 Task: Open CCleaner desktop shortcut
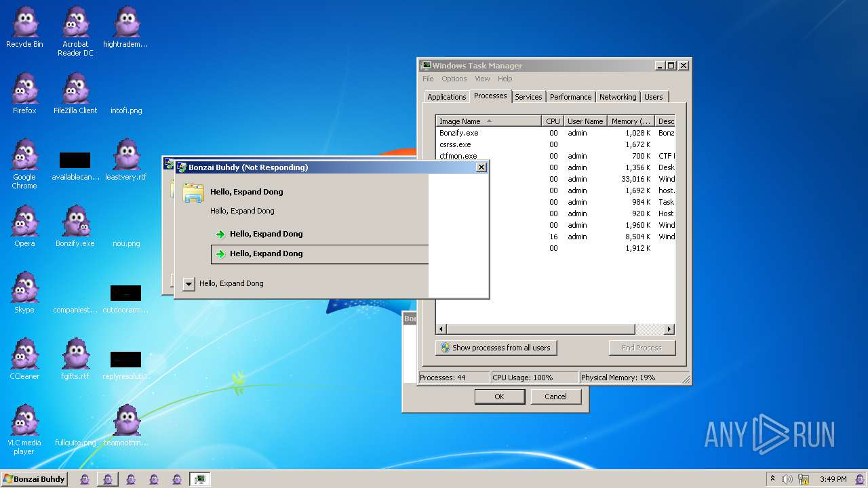click(x=24, y=359)
